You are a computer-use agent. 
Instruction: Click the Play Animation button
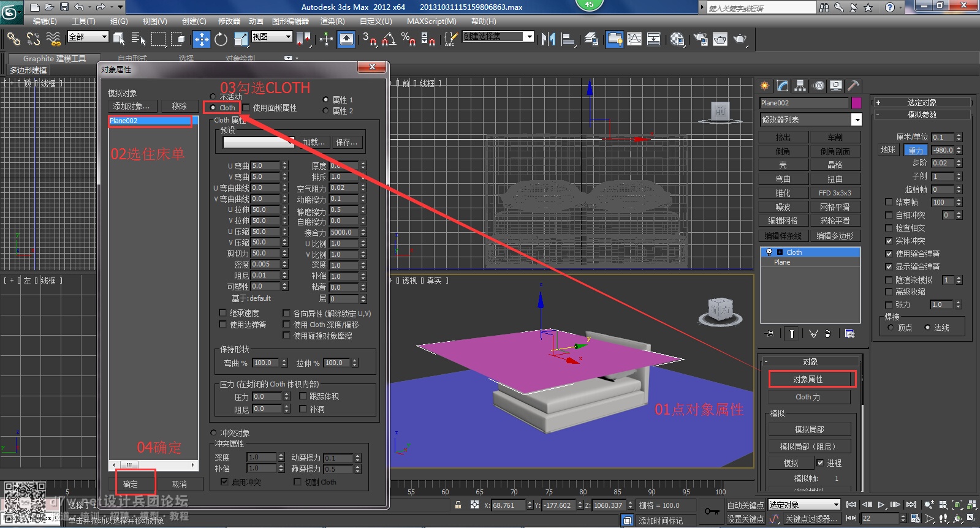click(881, 505)
